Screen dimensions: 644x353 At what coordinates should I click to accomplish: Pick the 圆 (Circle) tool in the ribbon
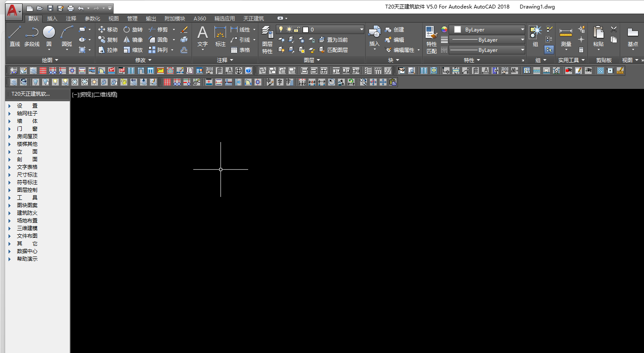pos(49,35)
